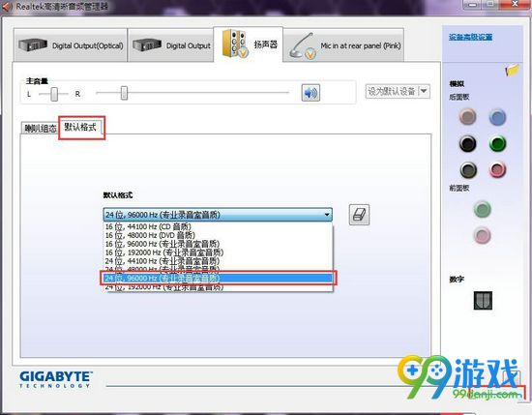Click the restore defaults eraser icon
532x415 pixels.
[x=359, y=215]
